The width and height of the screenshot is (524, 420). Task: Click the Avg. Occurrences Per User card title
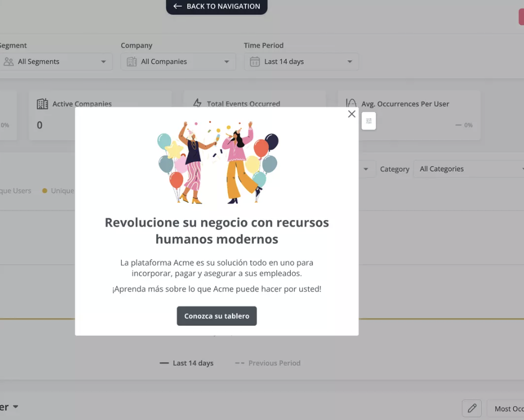(405, 104)
